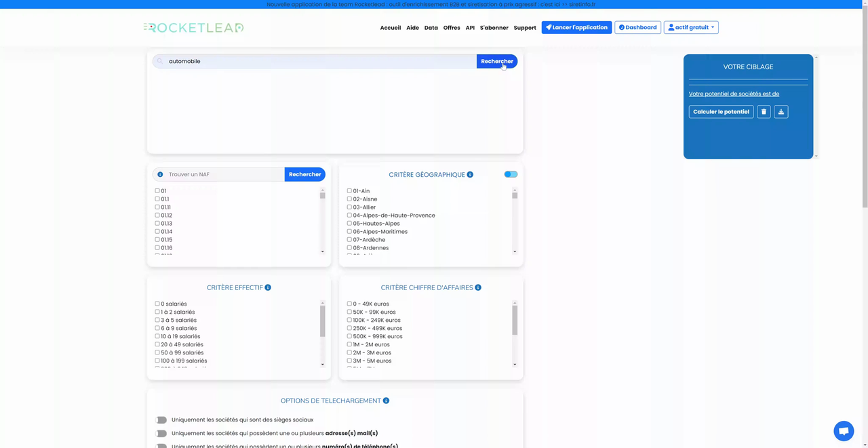Check the 250K - 499K euros checkbox
The image size is (868, 448).
click(x=349, y=329)
